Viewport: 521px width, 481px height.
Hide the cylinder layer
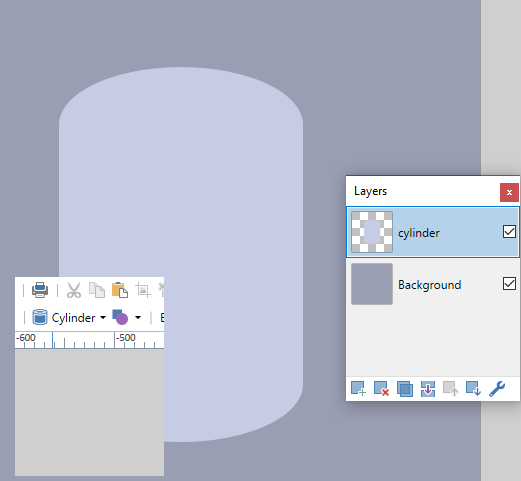coord(509,232)
